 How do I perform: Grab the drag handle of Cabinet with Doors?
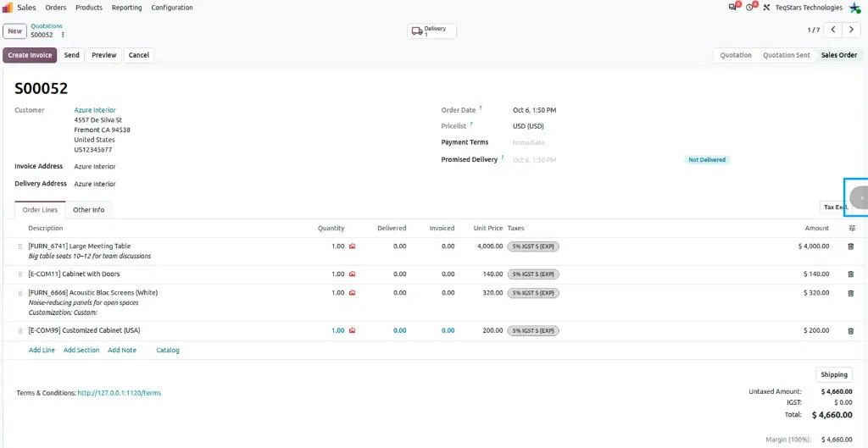click(x=20, y=274)
